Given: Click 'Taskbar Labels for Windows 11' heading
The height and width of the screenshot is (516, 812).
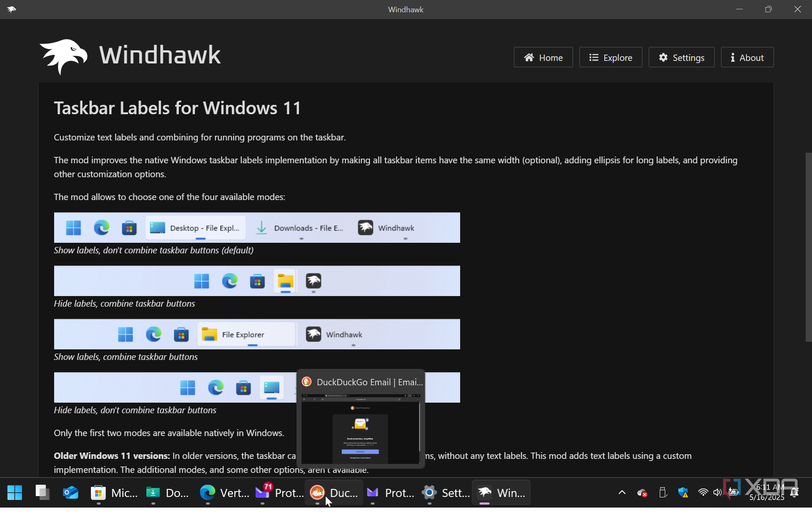Looking at the screenshot, I should [x=177, y=108].
